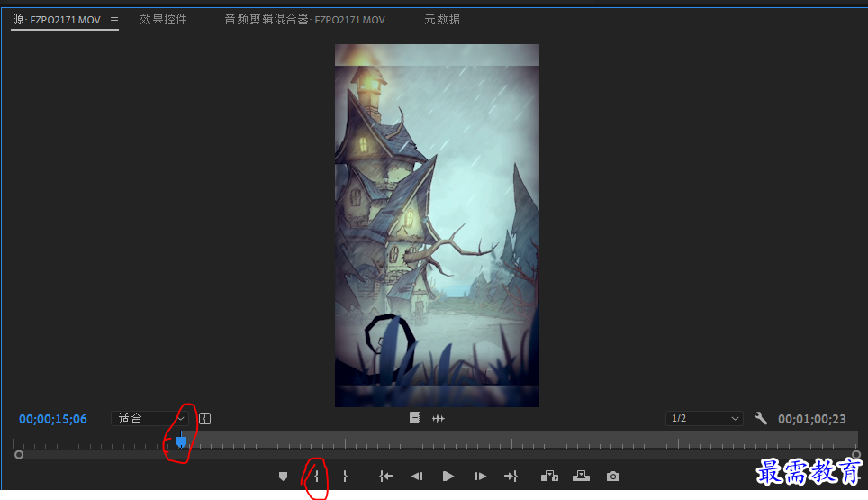Switch to the 音频剪辑混合器 tab

point(304,20)
